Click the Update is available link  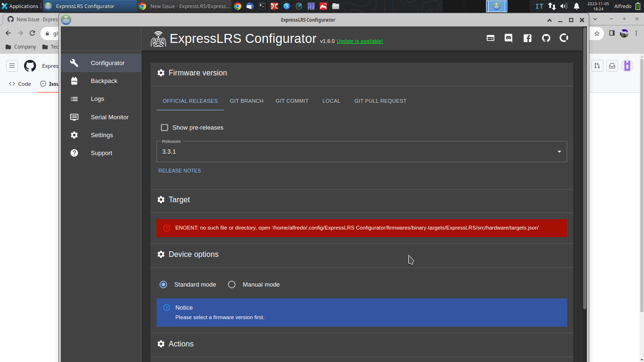tap(359, 41)
